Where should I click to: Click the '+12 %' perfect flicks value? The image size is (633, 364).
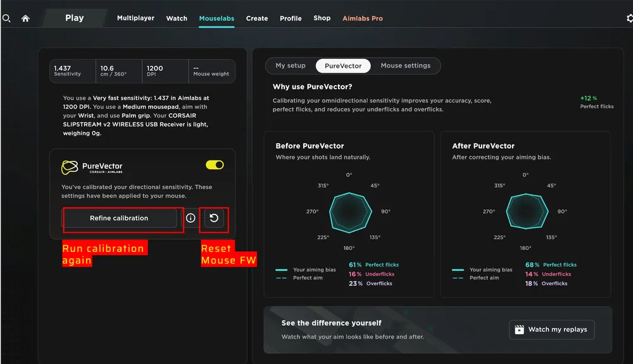click(589, 98)
